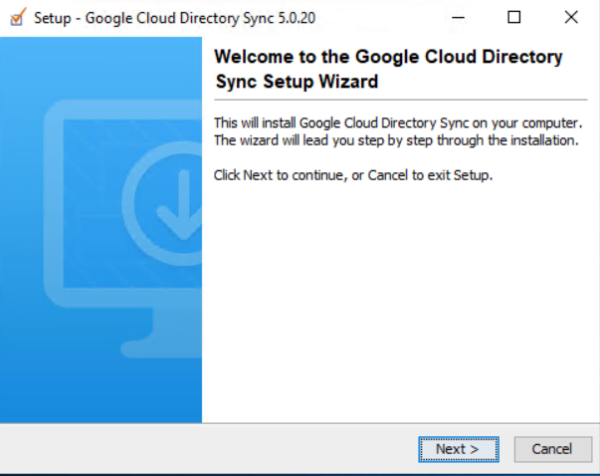Click the Setup checkmark icon in title bar

(x=18, y=17)
